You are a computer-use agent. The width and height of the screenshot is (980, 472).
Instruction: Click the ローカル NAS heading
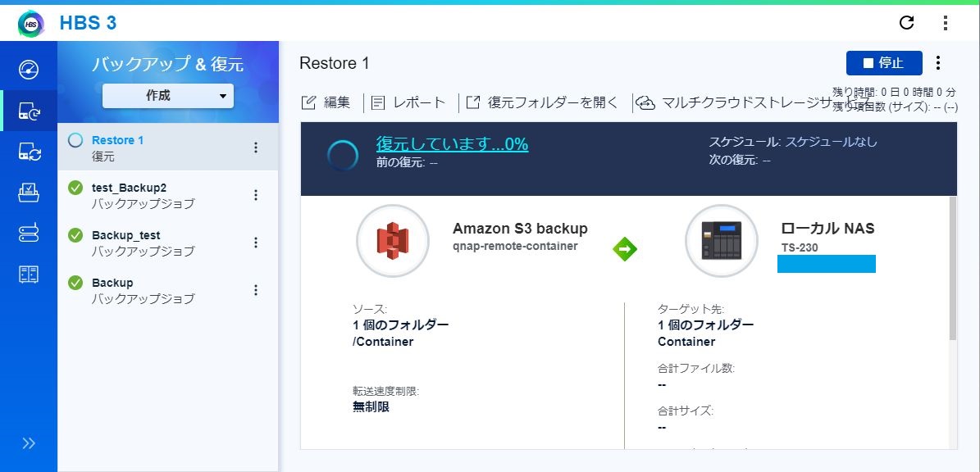tap(827, 229)
